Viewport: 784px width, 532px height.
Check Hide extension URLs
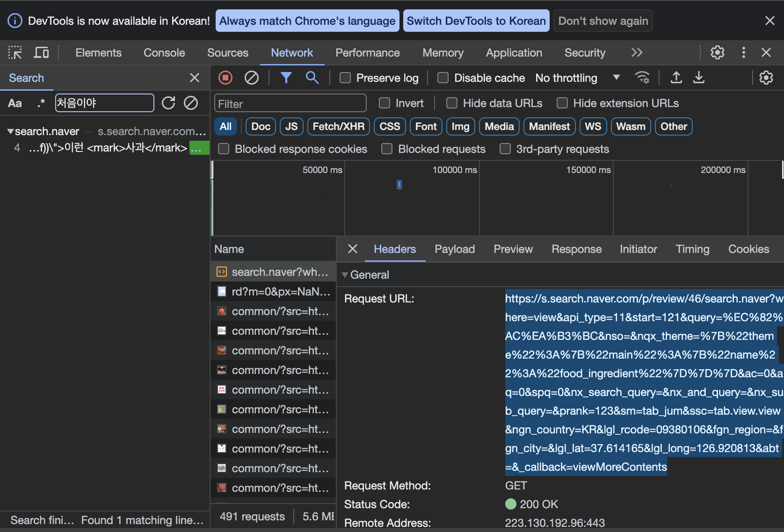tap(562, 103)
